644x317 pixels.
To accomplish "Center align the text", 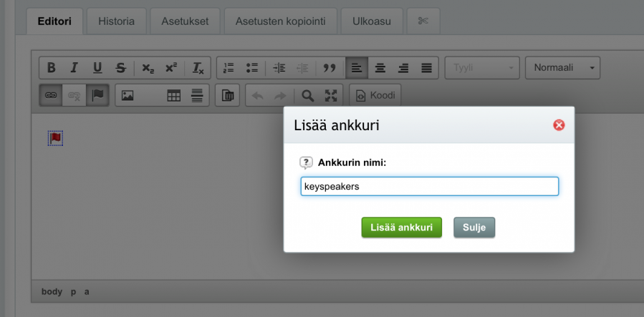I will click(x=380, y=68).
